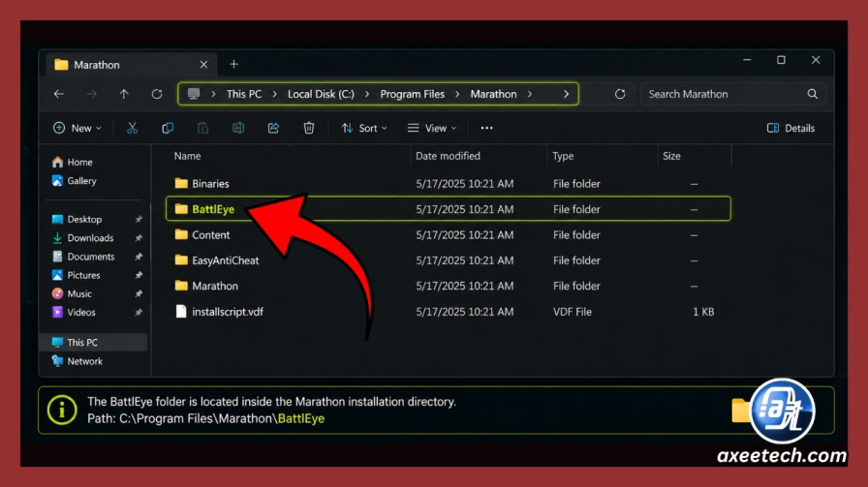Click the Forward navigation arrow
Screen dimensions: 868x487
(x=91, y=94)
